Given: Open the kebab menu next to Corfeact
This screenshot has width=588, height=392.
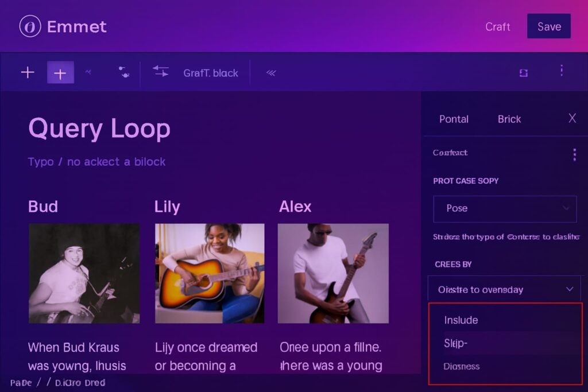Looking at the screenshot, I should coord(574,154).
